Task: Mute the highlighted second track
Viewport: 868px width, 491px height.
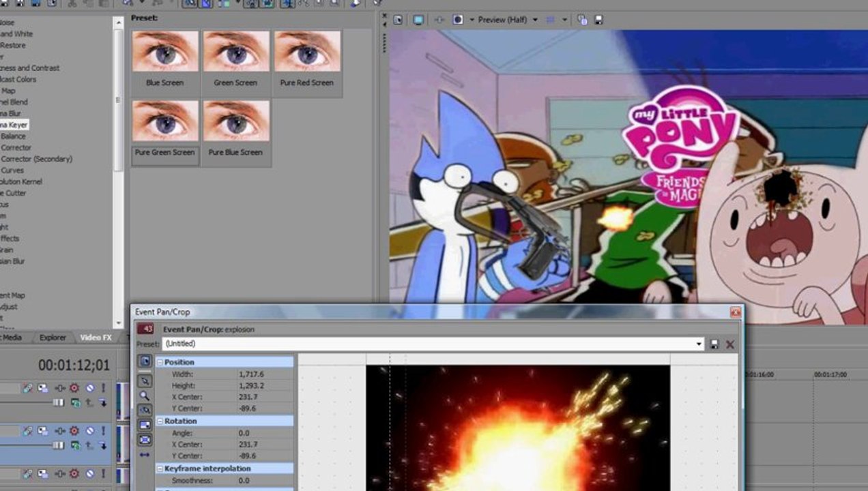Action: coord(89,431)
